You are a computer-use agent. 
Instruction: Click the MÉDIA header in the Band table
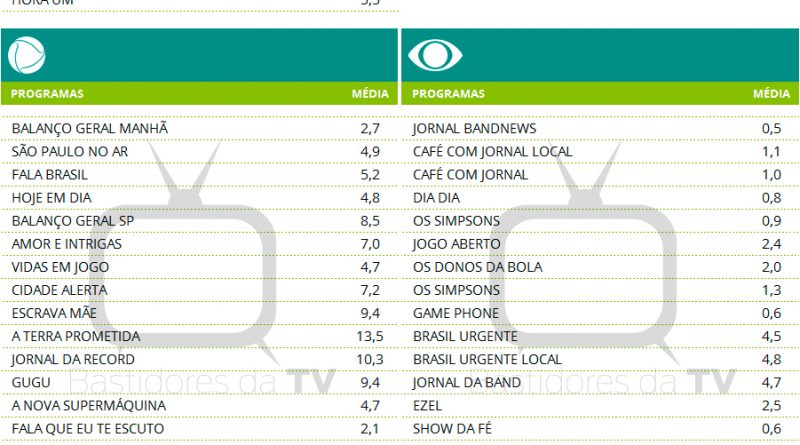(x=770, y=94)
